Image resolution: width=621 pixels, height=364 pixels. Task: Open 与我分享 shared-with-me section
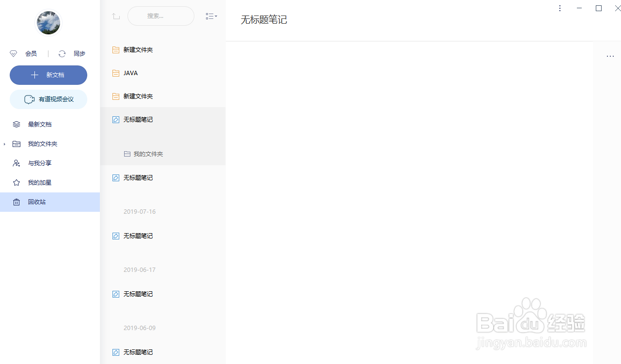coord(40,163)
